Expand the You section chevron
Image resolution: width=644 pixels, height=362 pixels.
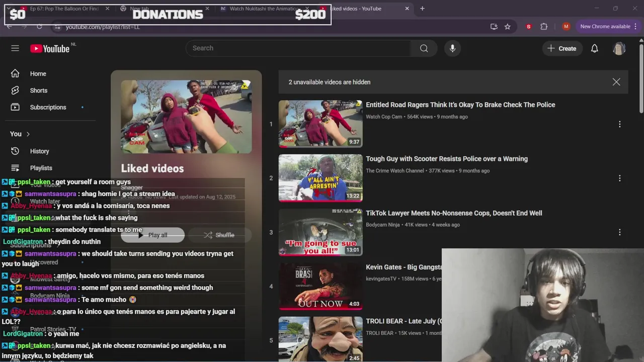point(28,134)
